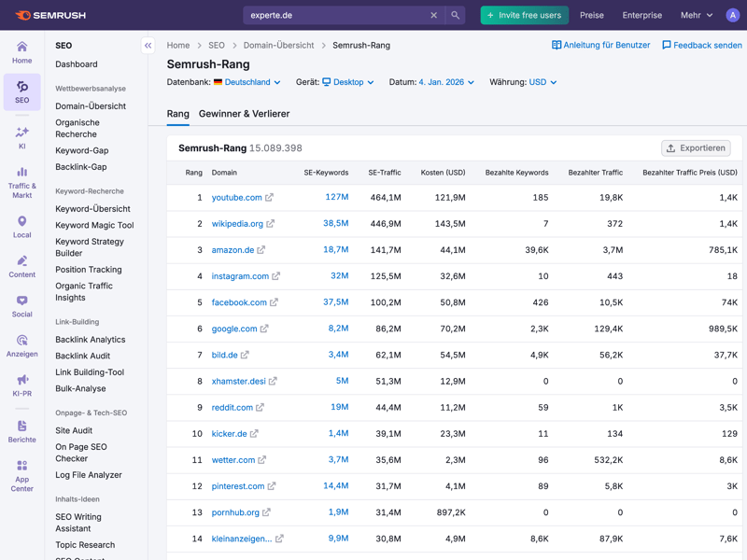This screenshot has height=560, width=747.
Task: Clear the search field with X
Action: pos(433,15)
